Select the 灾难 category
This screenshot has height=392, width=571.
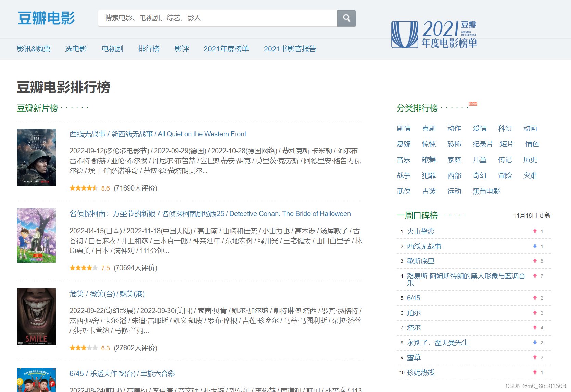tap(530, 175)
